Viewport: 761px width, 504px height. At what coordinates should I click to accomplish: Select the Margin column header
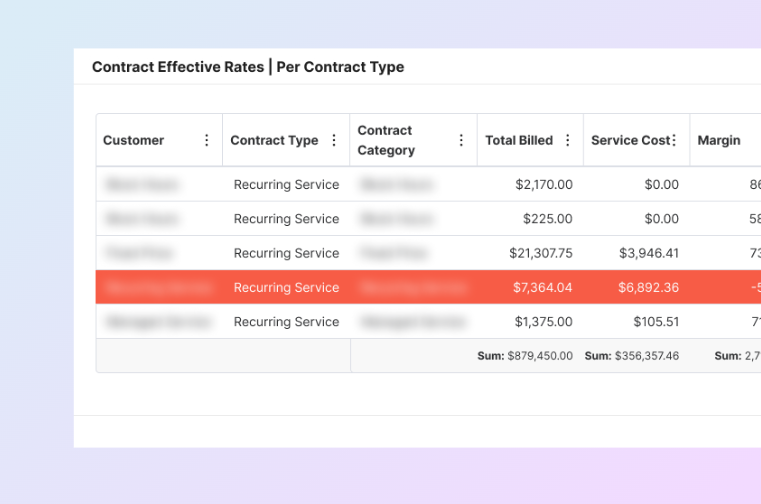tap(718, 141)
